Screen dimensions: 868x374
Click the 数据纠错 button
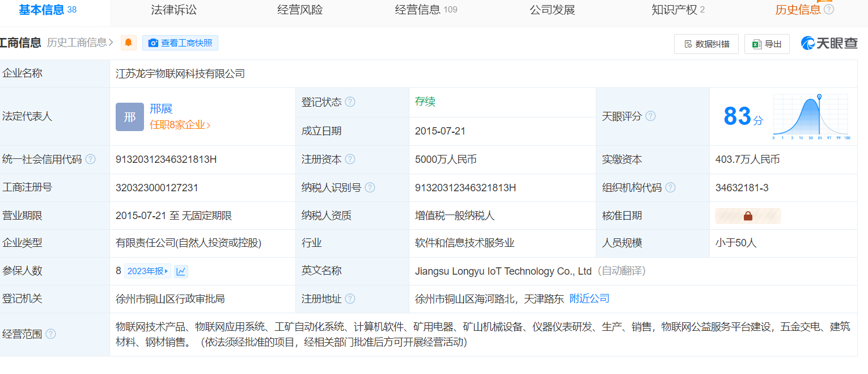click(706, 44)
